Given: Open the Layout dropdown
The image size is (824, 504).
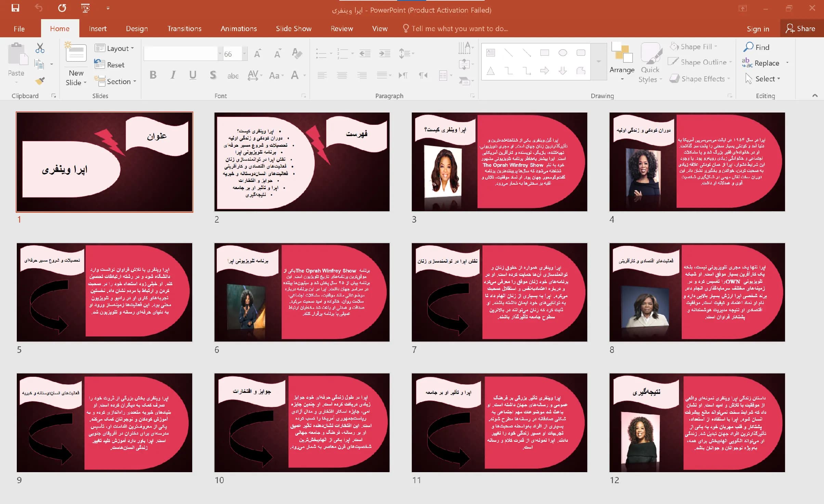Looking at the screenshot, I should (114, 48).
